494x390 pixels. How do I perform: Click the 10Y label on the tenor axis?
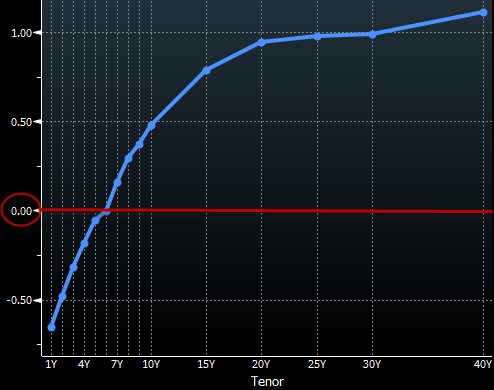(151, 364)
